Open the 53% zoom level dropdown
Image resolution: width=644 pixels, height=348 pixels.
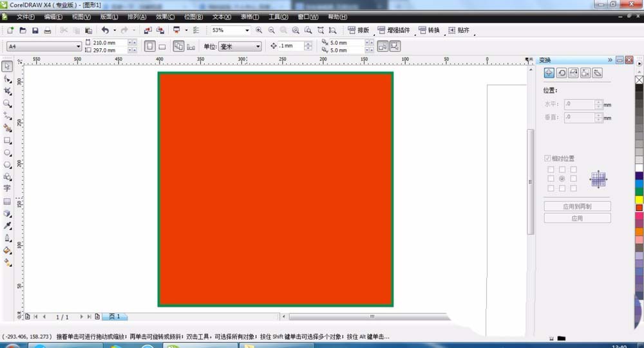tap(247, 30)
